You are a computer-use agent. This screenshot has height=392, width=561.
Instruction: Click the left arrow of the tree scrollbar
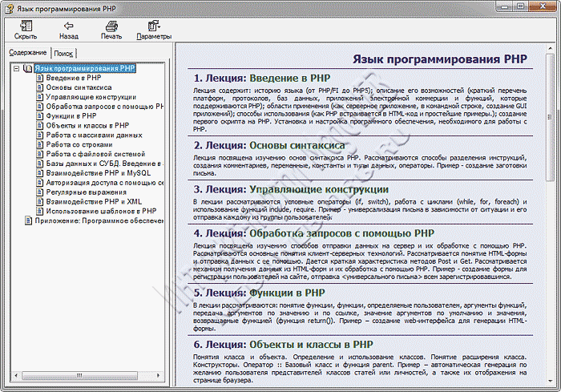(x=16, y=375)
